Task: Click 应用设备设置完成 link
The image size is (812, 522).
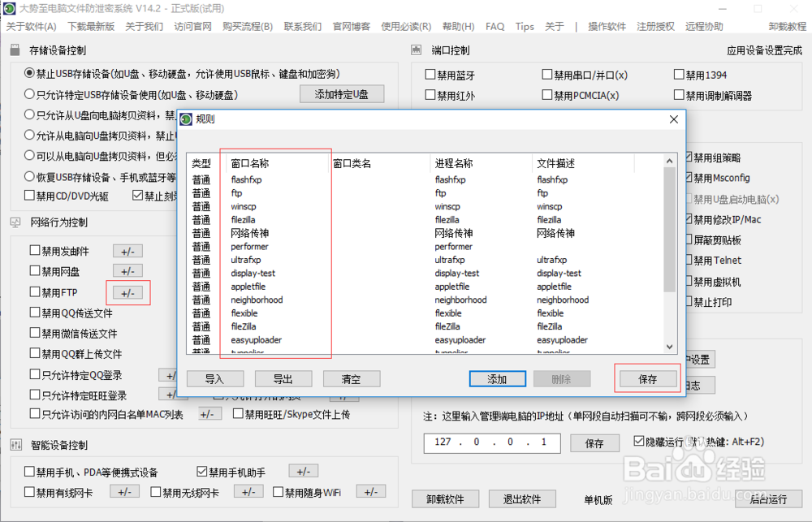Action: click(764, 50)
